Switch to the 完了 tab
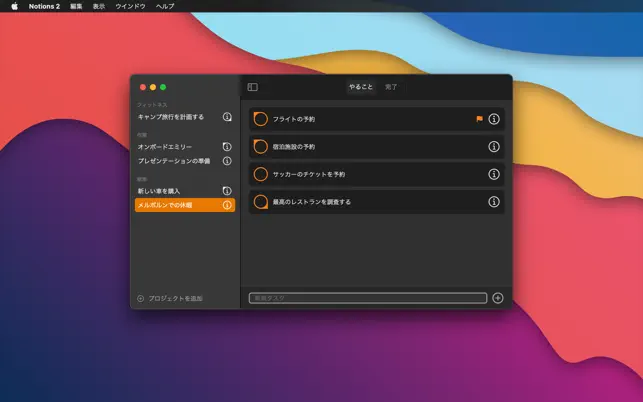The height and width of the screenshot is (402, 643). click(391, 87)
